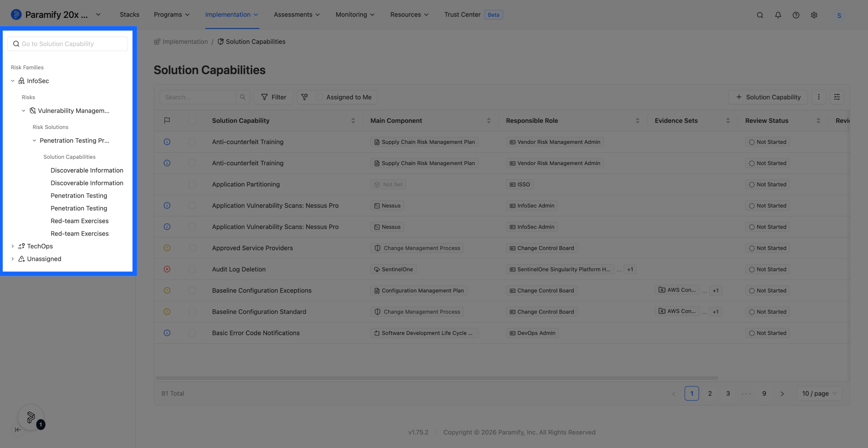Viewport: 868px width, 448px height.
Task: Open the help question mark icon
Action: 796,15
